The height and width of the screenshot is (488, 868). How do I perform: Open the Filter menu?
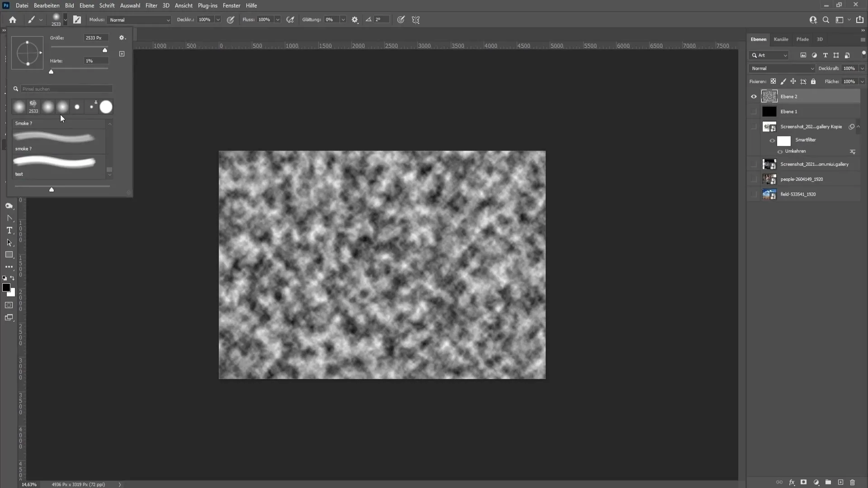[x=151, y=5]
